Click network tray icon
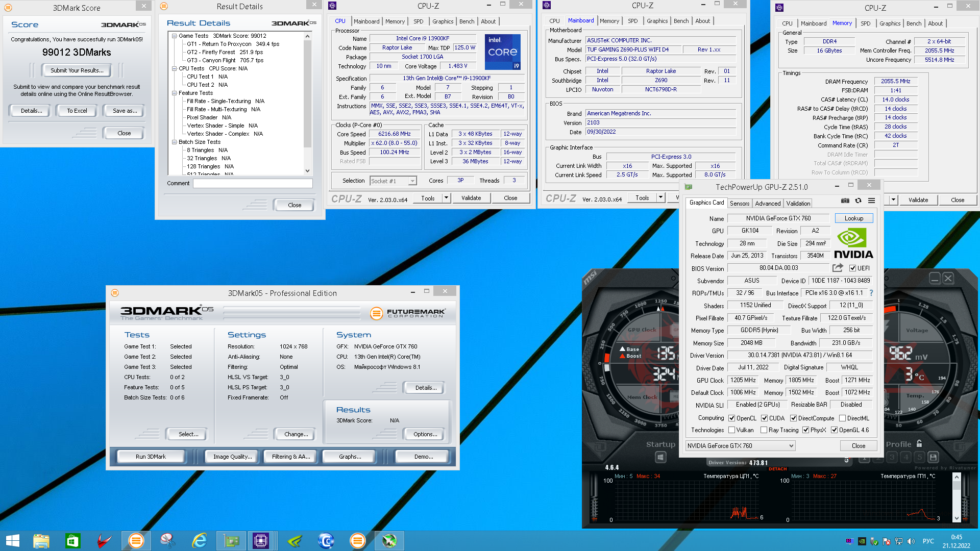The height and width of the screenshot is (551, 980). coord(899,541)
